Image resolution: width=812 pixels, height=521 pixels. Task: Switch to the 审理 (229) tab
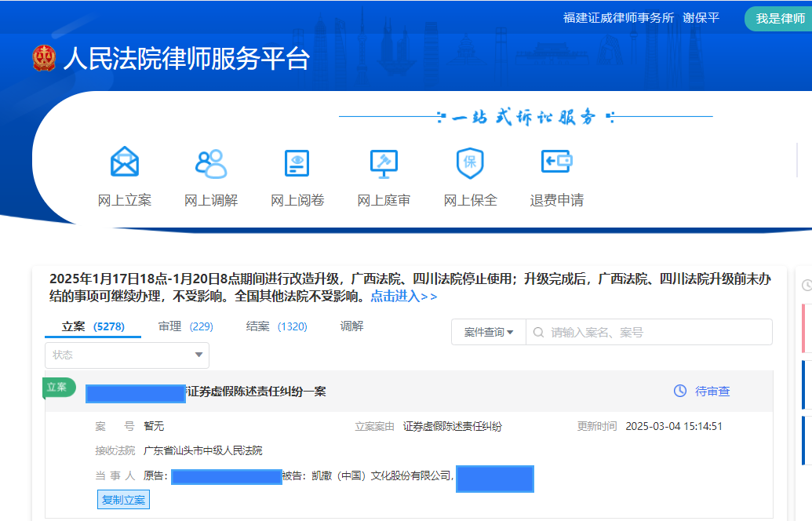(185, 326)
